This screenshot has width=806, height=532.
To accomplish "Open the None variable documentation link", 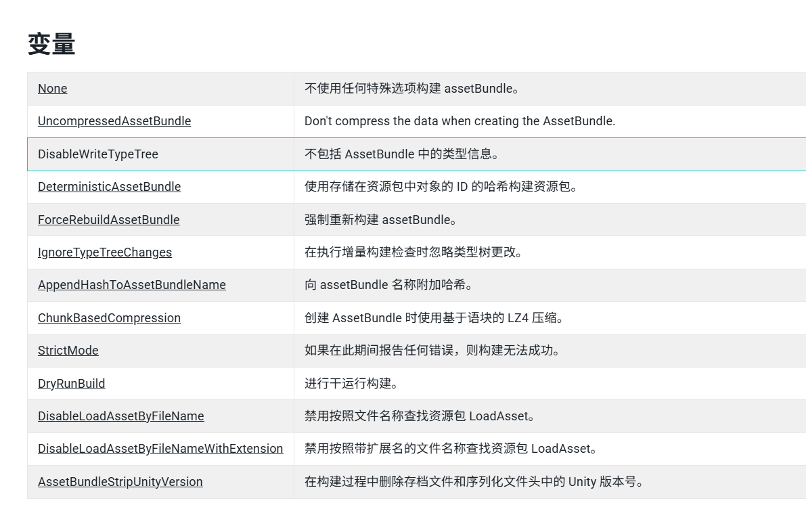I will tap(52, 88).
